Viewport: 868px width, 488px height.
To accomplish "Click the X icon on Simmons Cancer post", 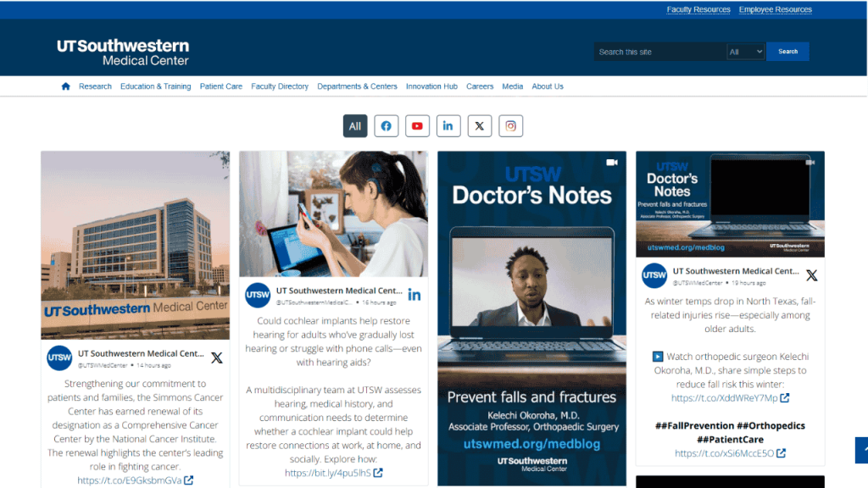I will [x=217, y=358].
